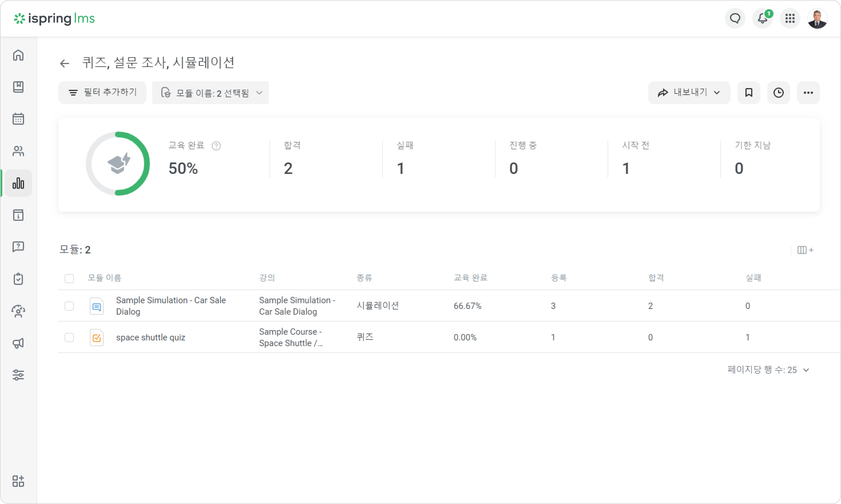
Task: Open the calendar icon in sidebar
Action: tap(18, 119)
